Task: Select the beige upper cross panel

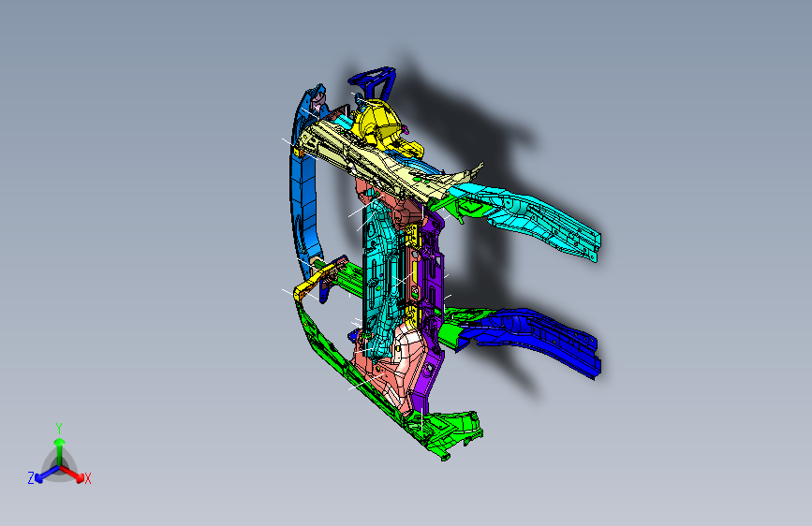Action: coord(378,160)
